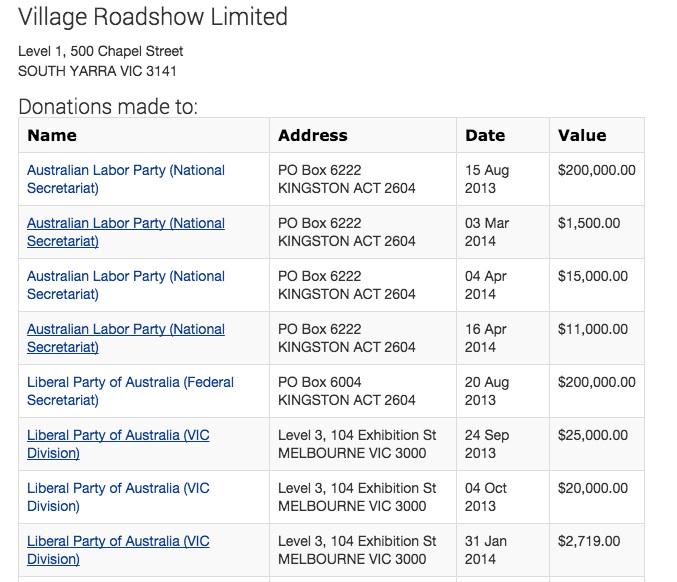Open Liberal Party of Australia (Federal Secretariat) link
The width and height of the screenshot is (677, 582).
click(130, 391)
